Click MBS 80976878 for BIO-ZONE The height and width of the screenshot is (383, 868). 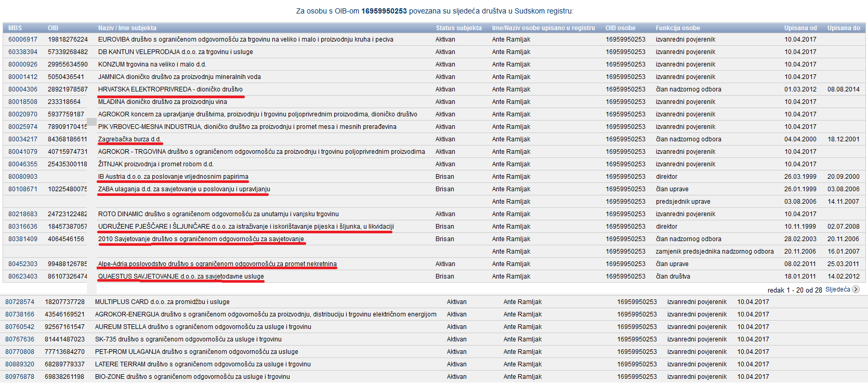pyautogui.click(x=20, y=377)
